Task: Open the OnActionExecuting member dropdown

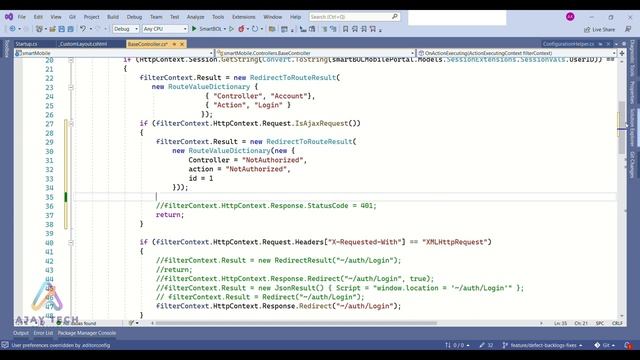Action: click(x=516, y=53)
